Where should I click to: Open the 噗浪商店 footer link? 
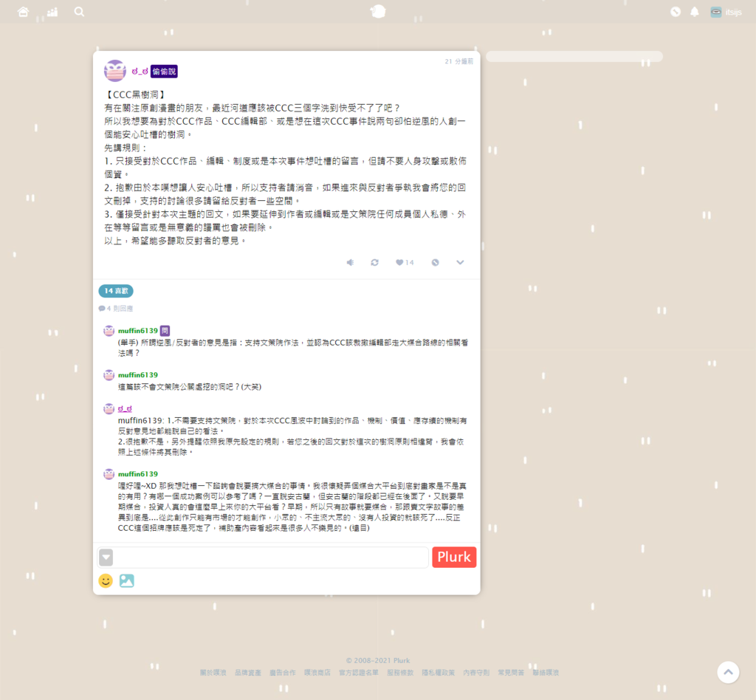[x=317, y=673]
